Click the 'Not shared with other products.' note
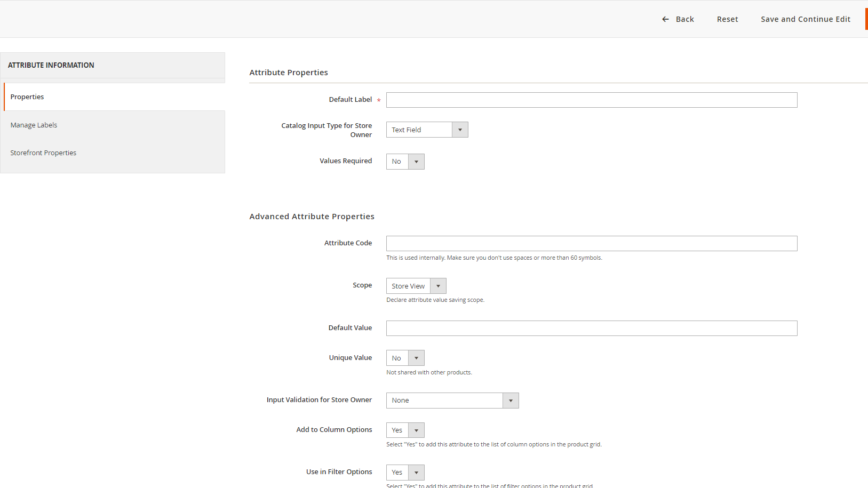The image size is (868, 488). pyautogui.click(x=429, y=372)
